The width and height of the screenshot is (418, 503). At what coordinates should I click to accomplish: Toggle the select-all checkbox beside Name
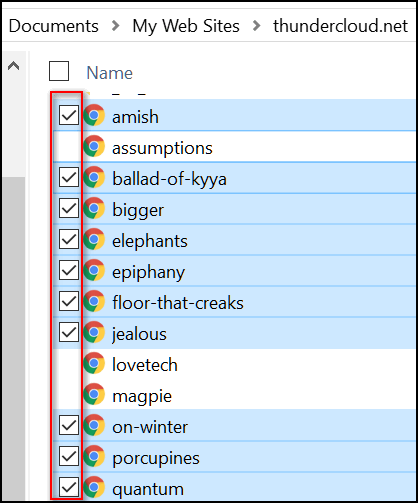pyautogui.click(x=59, y=71)
